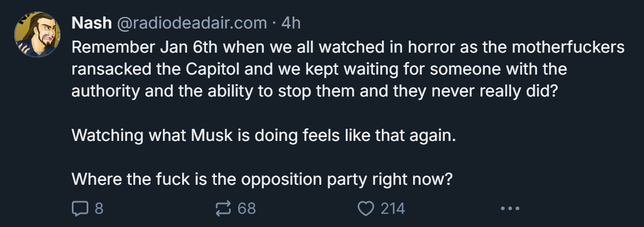Click the line beginning 'Remember Jan 6th'
Screen dimensions: 644x227
[348, 48]
